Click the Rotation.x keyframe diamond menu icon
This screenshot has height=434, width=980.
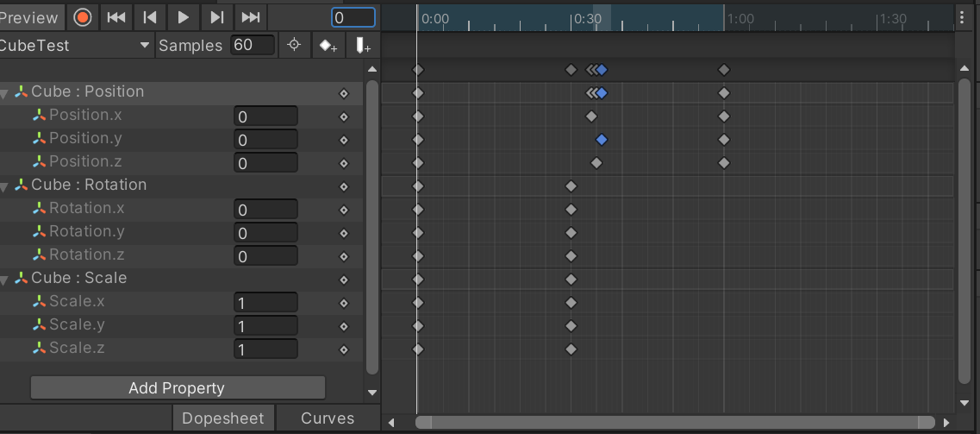tap(343, 211)
